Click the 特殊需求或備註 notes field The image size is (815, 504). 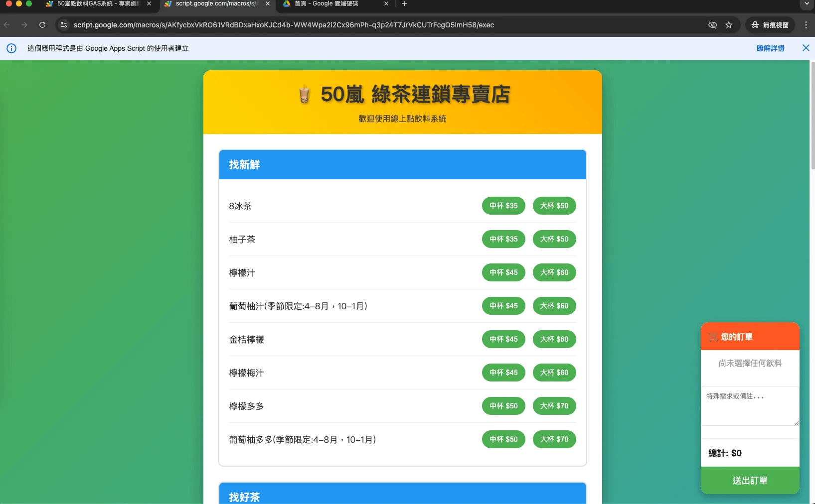click(750, 406)
